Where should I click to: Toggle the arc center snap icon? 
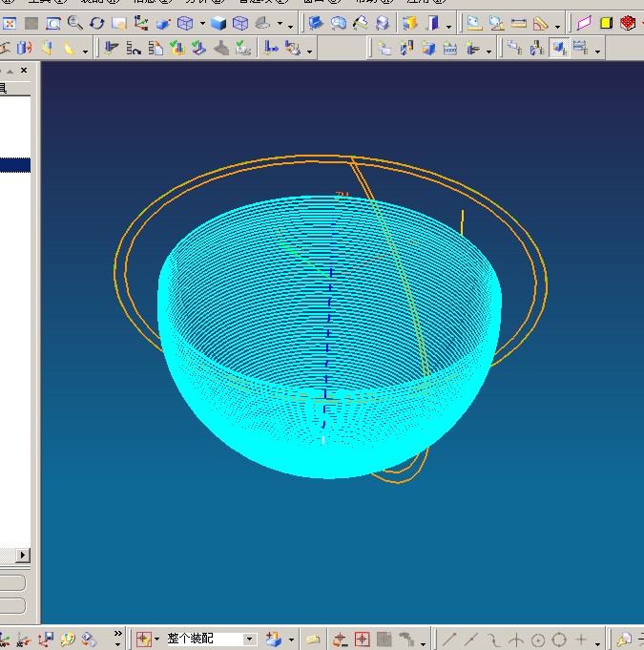[537, 640]
